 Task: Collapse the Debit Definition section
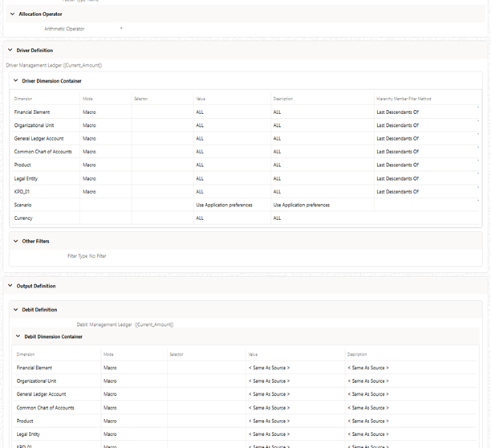[x=16, y=310]
